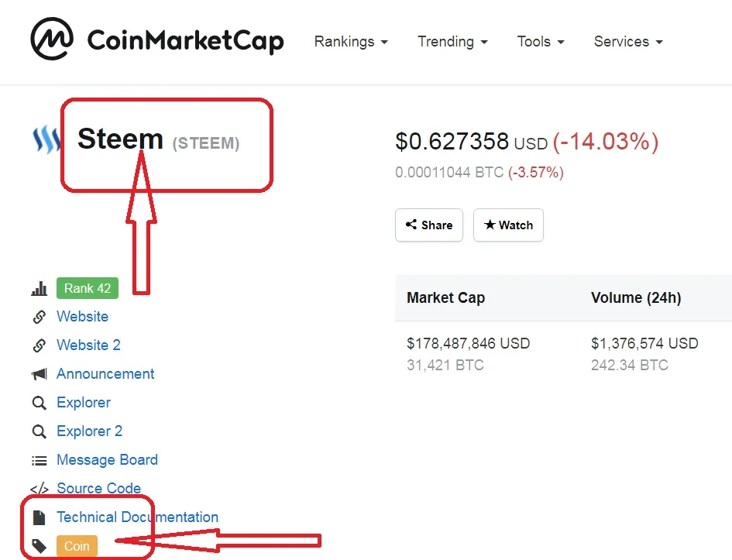Open the Explorer 2 link
The image size is (732, 560).
click(x=89, y=431)
